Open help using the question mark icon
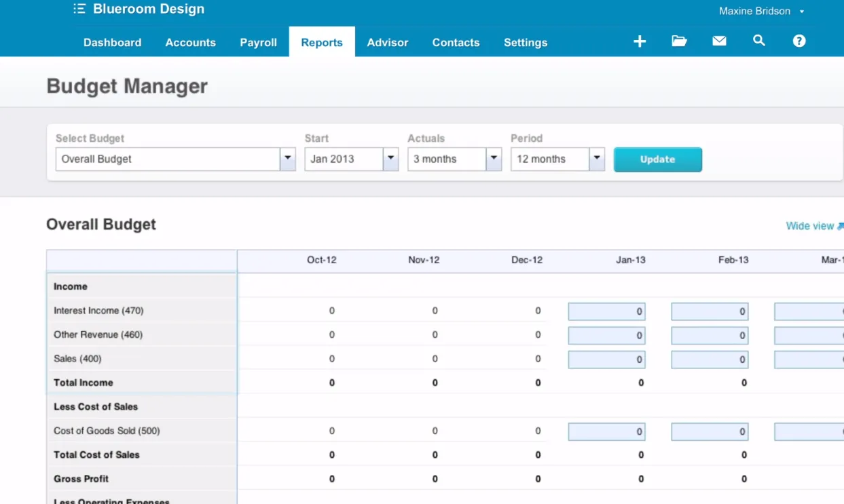Viewport: 844px width, 504px height. pos(799,41)
